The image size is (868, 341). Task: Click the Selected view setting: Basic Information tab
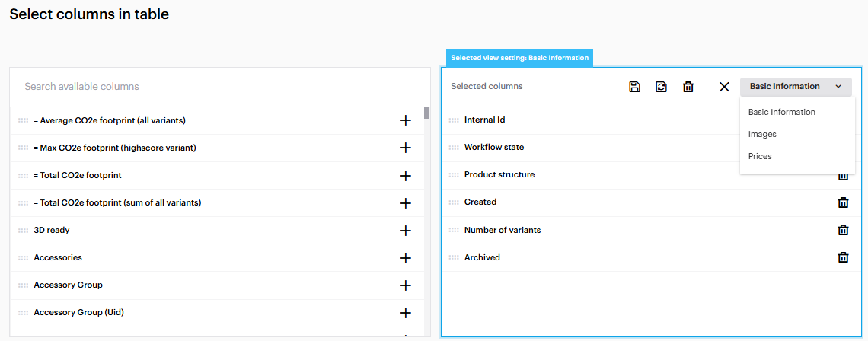click(x=519, y=58)
